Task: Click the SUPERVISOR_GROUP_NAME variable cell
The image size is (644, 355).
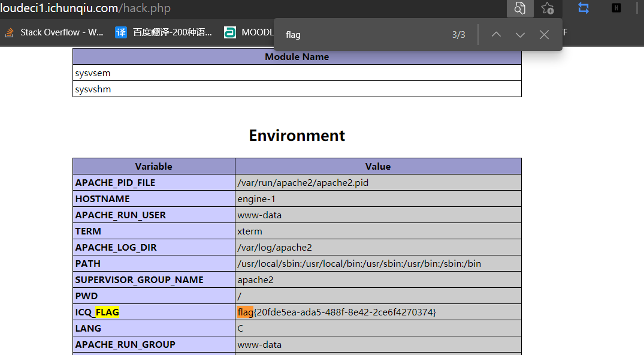Action: click(x=153, y=279)
